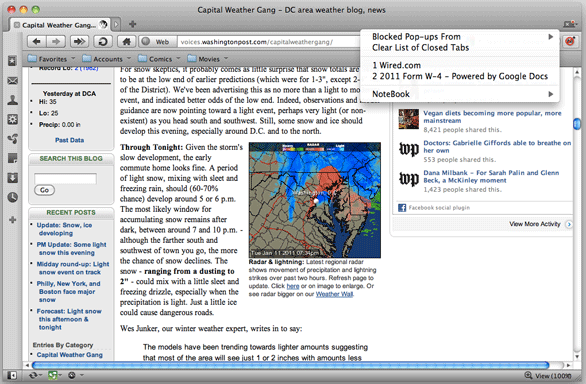Close the Capital Weather Gang tab

16,25
